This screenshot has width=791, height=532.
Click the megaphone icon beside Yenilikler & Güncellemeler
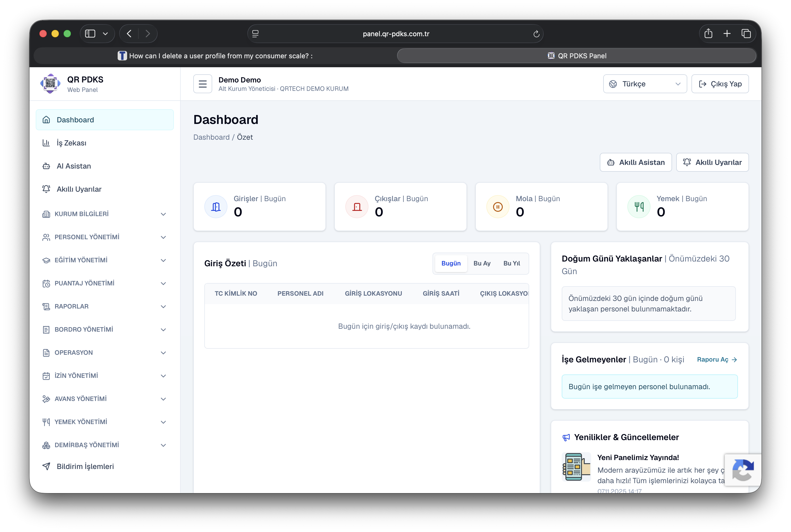[566, 437]
